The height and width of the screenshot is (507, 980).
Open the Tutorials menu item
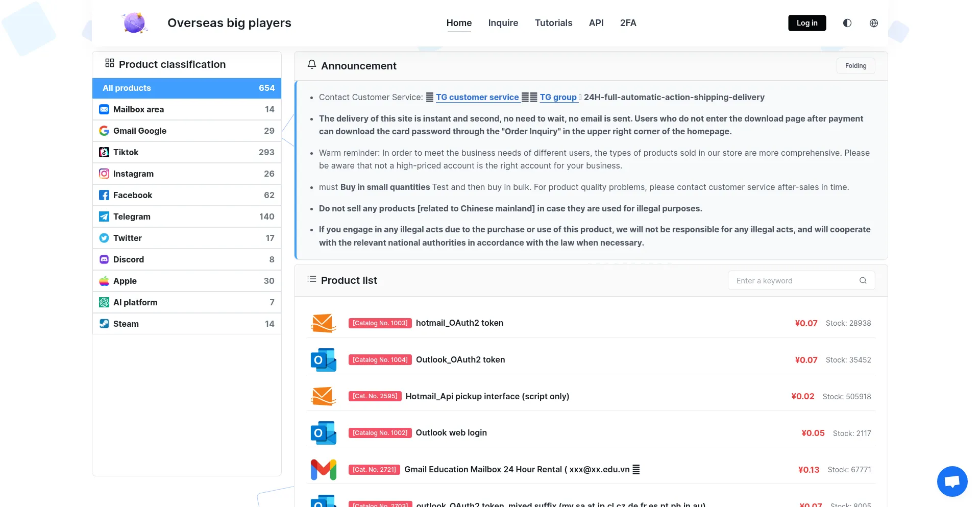[553, 23]
